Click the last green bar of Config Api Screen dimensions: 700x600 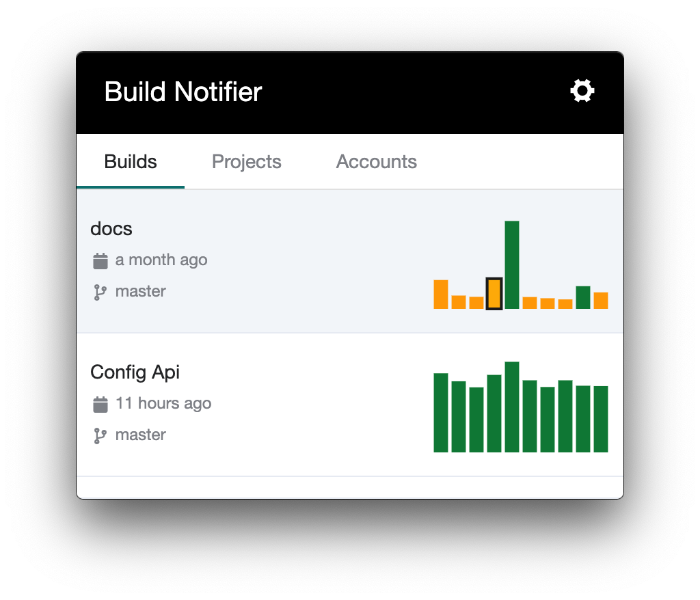[x=601, y=419]
